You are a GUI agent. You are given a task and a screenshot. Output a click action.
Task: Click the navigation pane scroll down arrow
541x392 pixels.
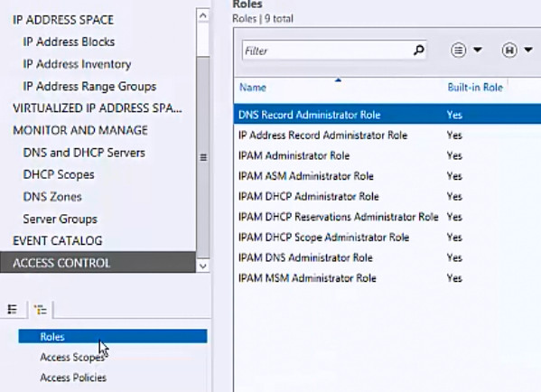coord(203,266)
